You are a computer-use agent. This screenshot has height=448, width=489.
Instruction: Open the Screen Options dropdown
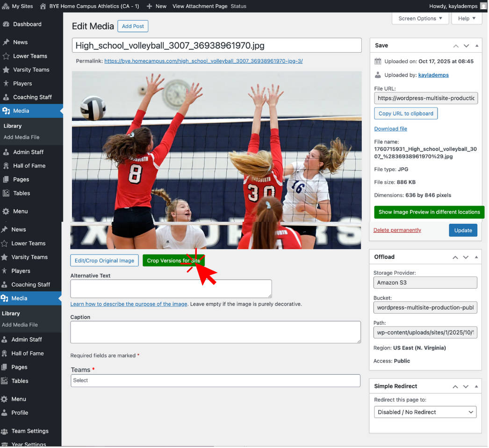pos(420,18)
